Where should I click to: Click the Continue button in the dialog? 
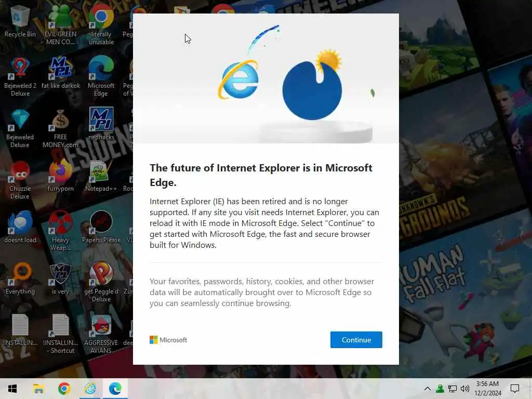[356, 340]
